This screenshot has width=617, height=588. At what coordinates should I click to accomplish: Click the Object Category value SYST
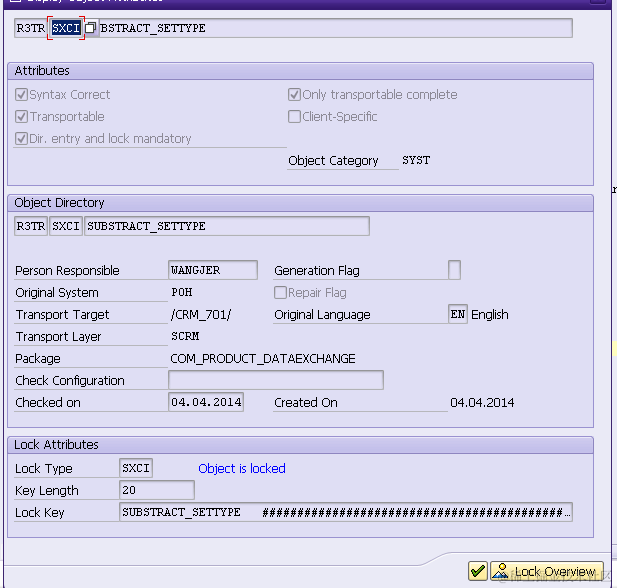point(416,160)
